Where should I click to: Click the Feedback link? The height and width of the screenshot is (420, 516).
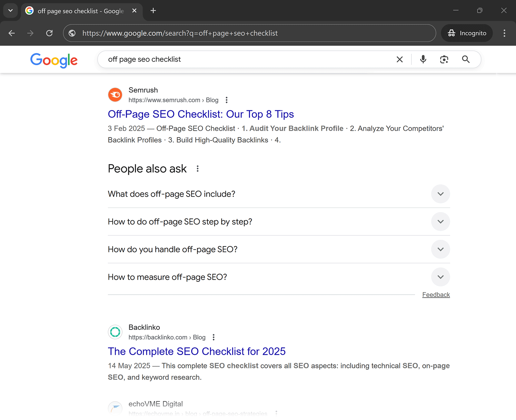pyautogui.click(x=436, y=294)
